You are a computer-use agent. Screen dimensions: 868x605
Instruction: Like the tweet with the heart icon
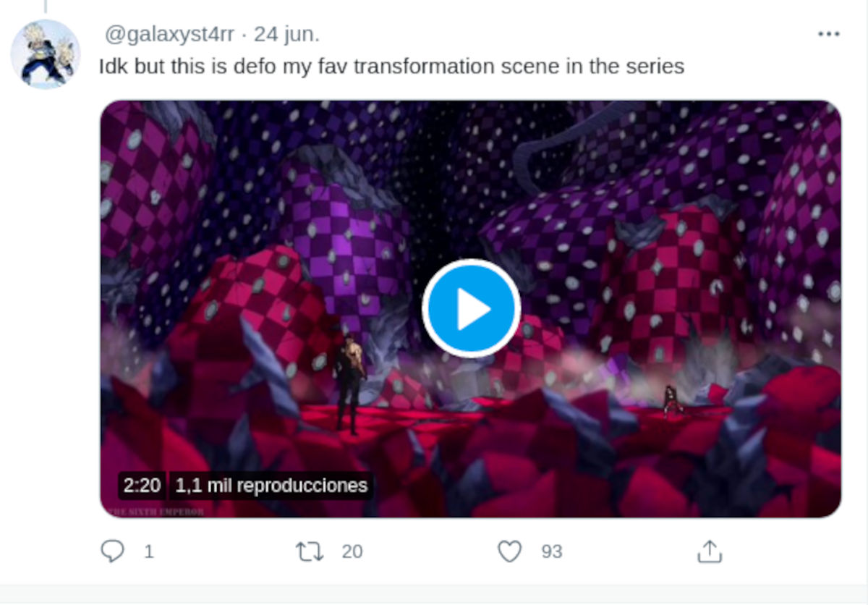[510, 551]
